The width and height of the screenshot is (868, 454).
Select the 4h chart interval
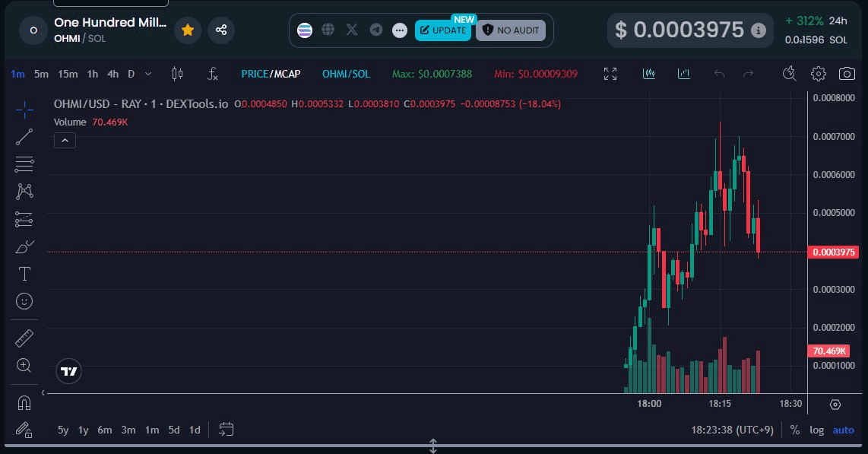(x=113, y=74)
